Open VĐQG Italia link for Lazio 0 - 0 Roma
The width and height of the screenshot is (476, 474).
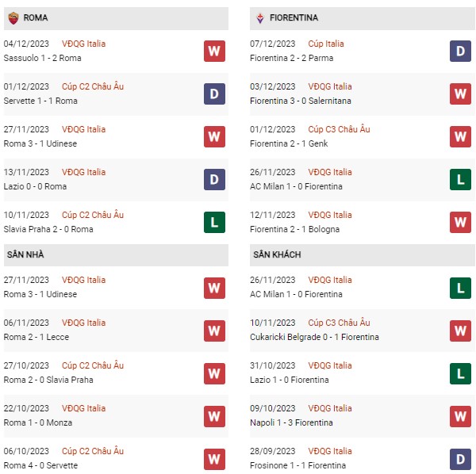83,172
